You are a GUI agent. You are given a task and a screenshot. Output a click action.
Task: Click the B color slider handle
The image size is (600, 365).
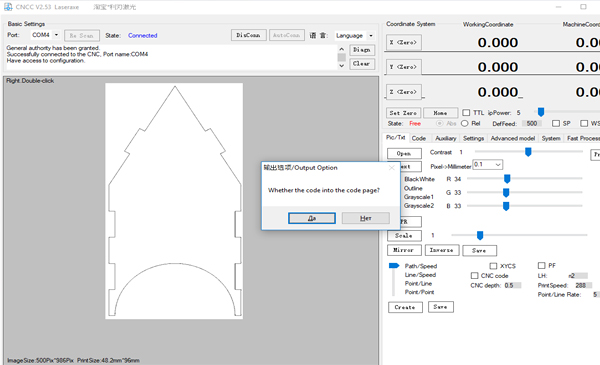point(506,206)
